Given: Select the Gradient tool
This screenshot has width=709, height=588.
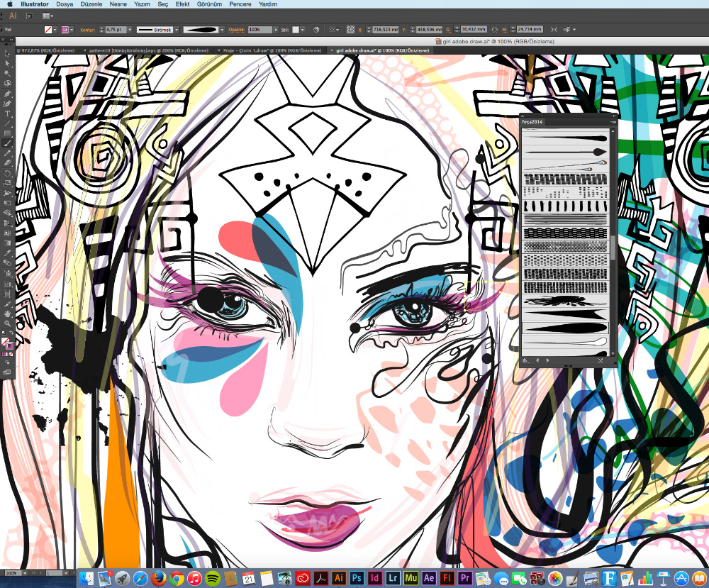Looking at the screenshot, I should click(x=7, y=243).
